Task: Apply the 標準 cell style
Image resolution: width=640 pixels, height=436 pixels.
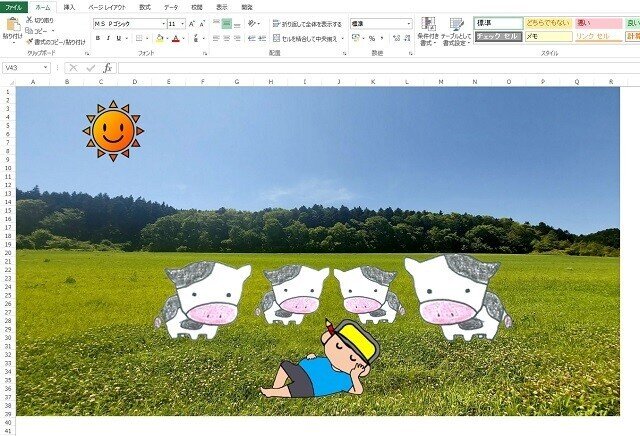Action: [498, 23]
